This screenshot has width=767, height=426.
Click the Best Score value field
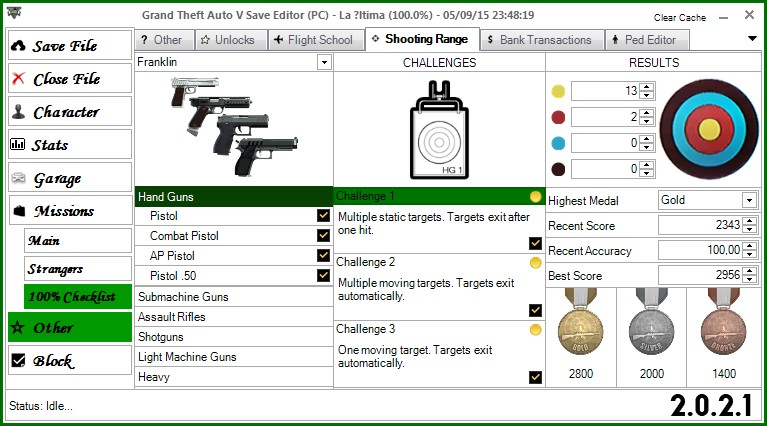point(700,275)
